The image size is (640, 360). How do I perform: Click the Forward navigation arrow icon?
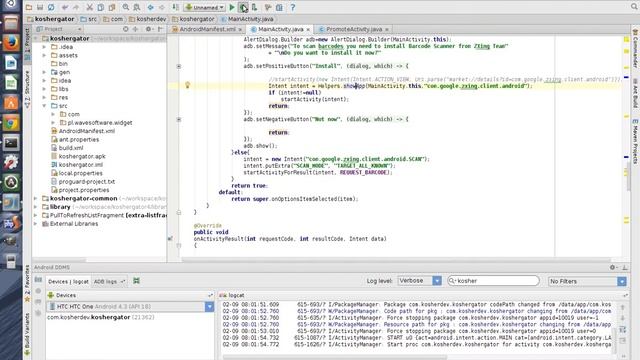pyautogui.click(x=162, y=7)
